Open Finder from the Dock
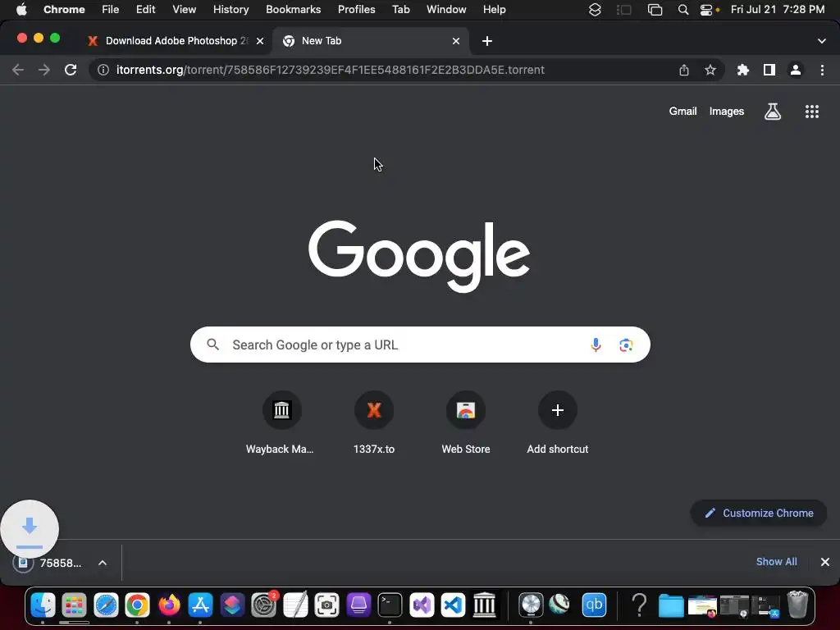 [43, 605]
